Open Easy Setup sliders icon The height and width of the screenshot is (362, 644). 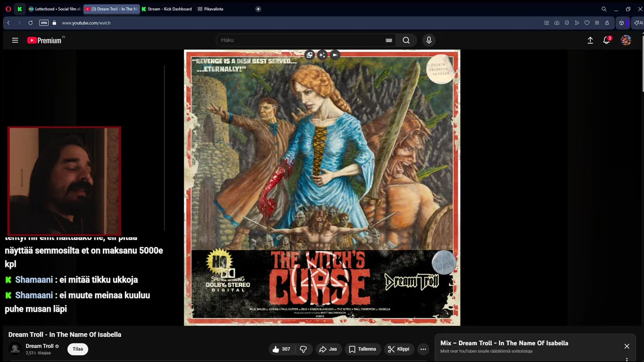click(x=597, y=23)
